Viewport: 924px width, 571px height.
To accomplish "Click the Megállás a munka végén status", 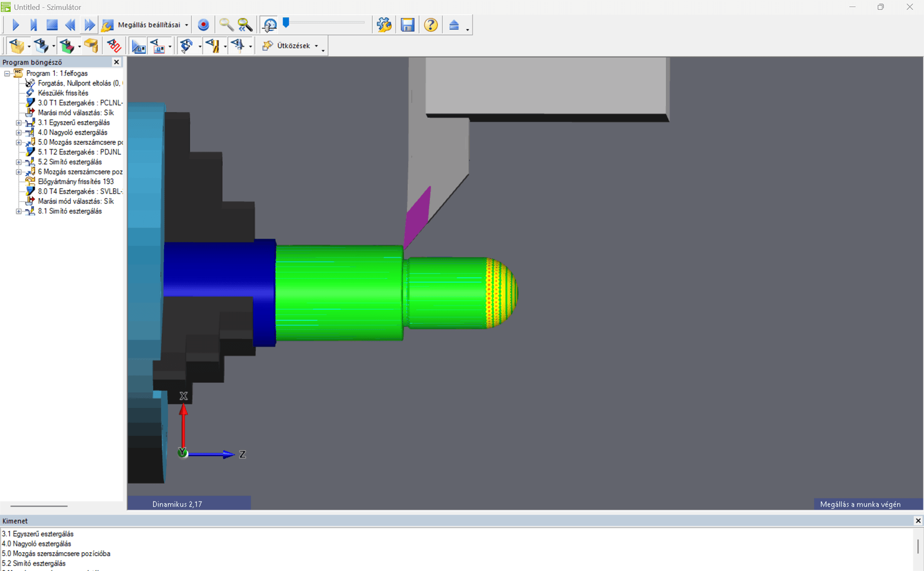I will pyautogui.click(x=860, y=504).
